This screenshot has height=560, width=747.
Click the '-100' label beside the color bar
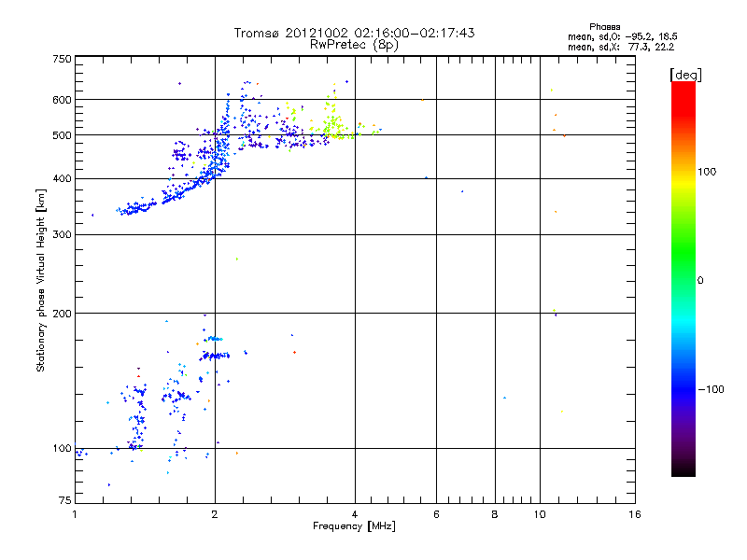coord(712,389)
